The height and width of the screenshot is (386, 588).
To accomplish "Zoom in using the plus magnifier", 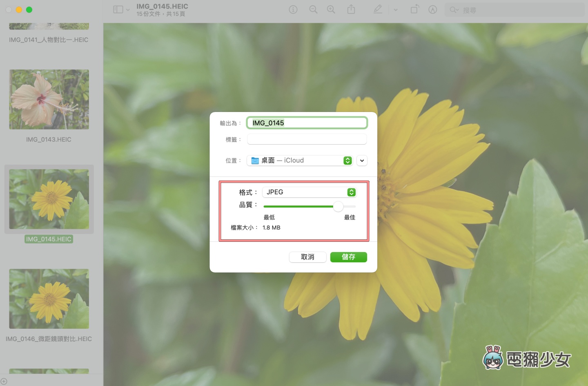I will point(331,9).
